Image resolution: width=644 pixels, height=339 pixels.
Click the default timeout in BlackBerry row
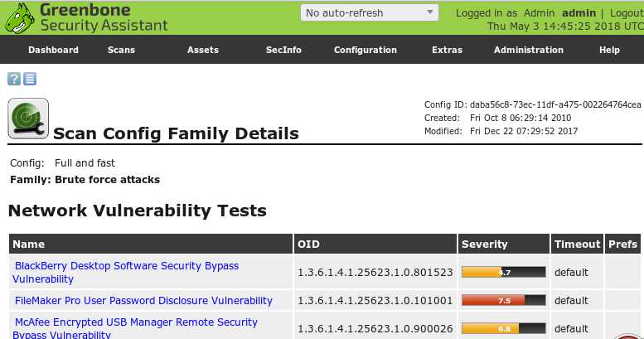pos(571,273)
